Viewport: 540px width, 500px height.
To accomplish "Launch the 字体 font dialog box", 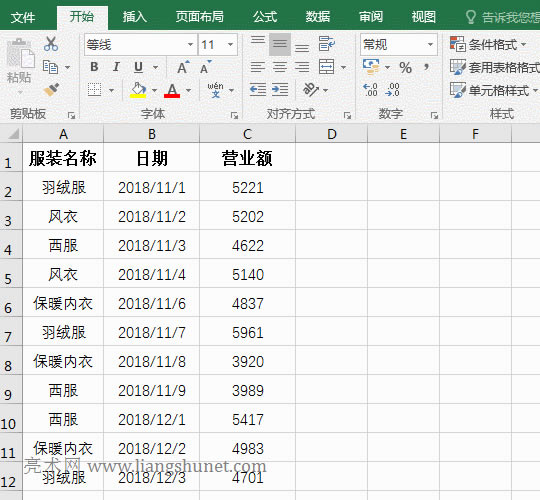I will 235,115.
